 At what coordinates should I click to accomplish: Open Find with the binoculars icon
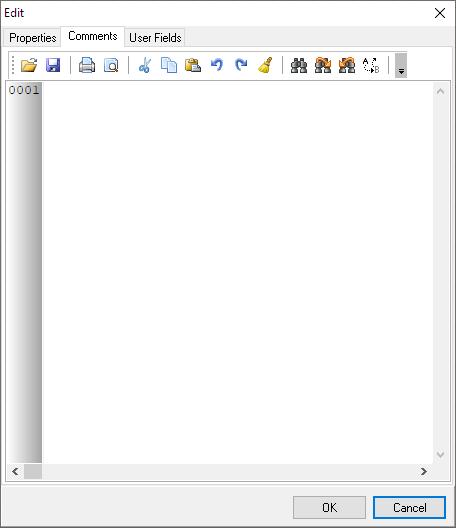coord(299,65)
